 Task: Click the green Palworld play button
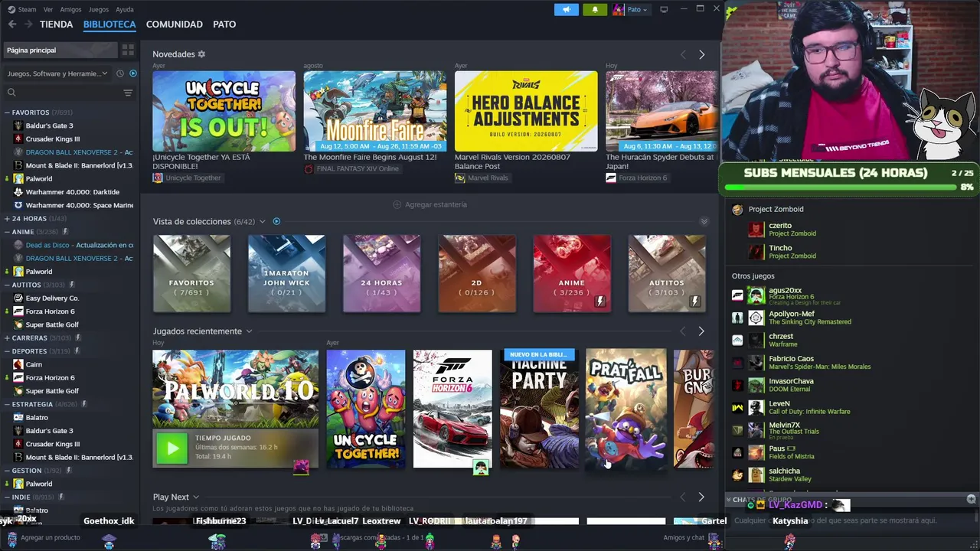click(171, 448)
